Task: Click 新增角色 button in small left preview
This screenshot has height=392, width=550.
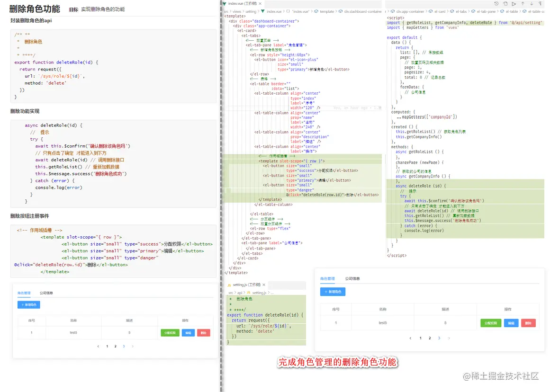Action: pos(29,305)
